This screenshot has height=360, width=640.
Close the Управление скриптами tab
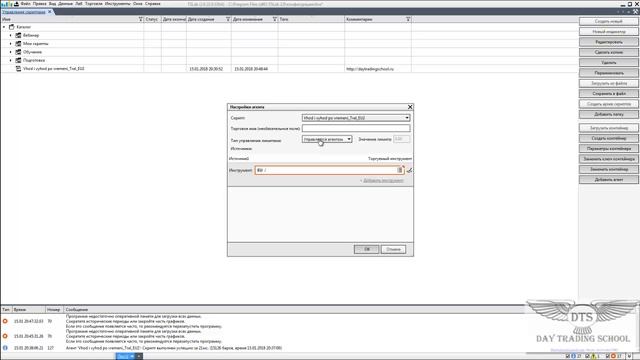(50, 12)
